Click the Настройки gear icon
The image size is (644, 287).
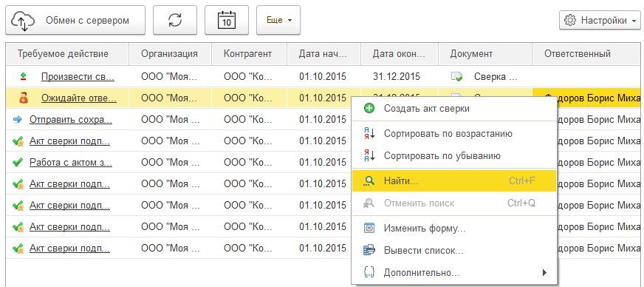(x=570, y=20)
